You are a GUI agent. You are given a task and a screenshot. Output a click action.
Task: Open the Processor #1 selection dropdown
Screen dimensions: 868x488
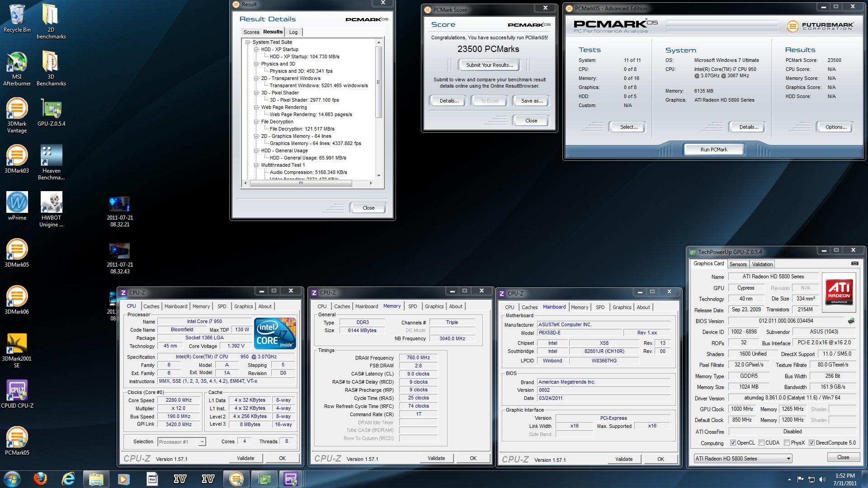182,442
